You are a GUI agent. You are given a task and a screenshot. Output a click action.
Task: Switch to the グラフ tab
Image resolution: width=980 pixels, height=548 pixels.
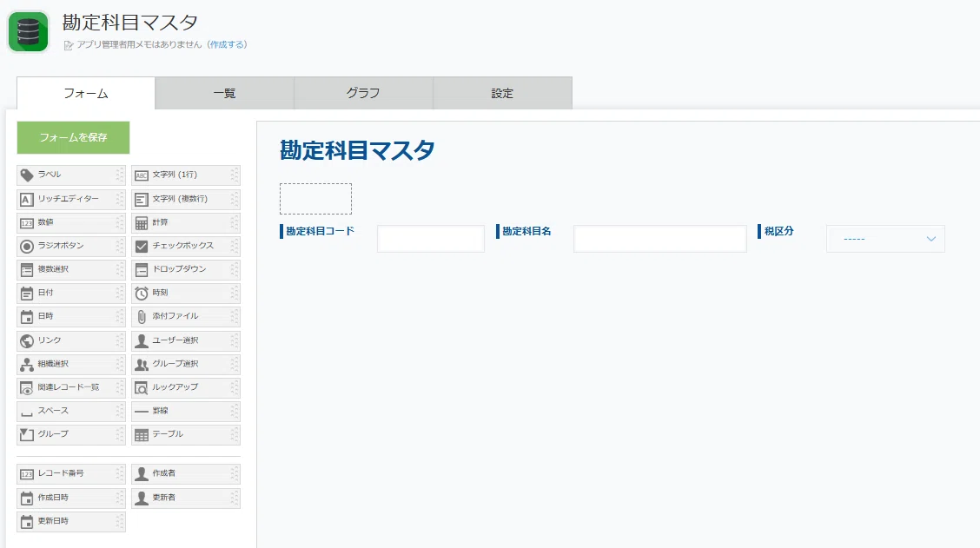tap(363, 93)
